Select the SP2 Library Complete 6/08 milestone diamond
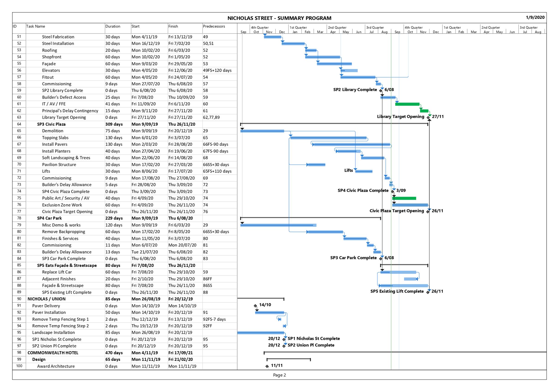559x392 pixels. [381, 91]
